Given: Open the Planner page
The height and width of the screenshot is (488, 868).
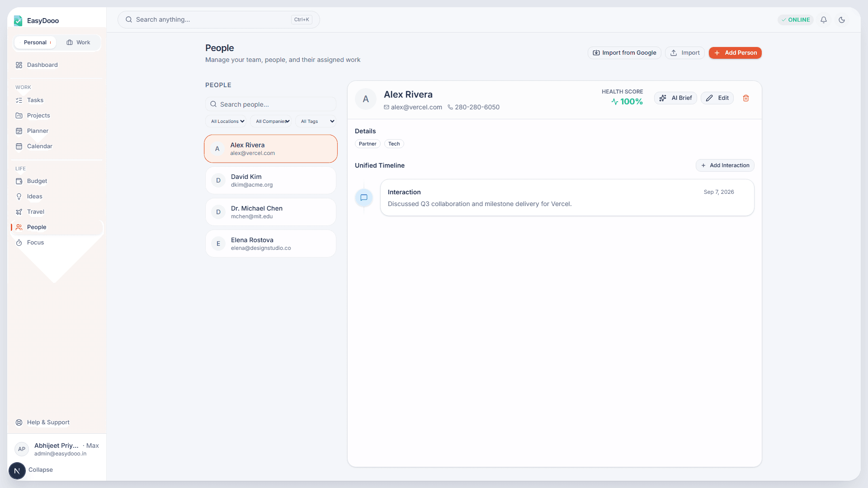Looking at the screenshot, I should pyautogui.click(x=57, y=131).
